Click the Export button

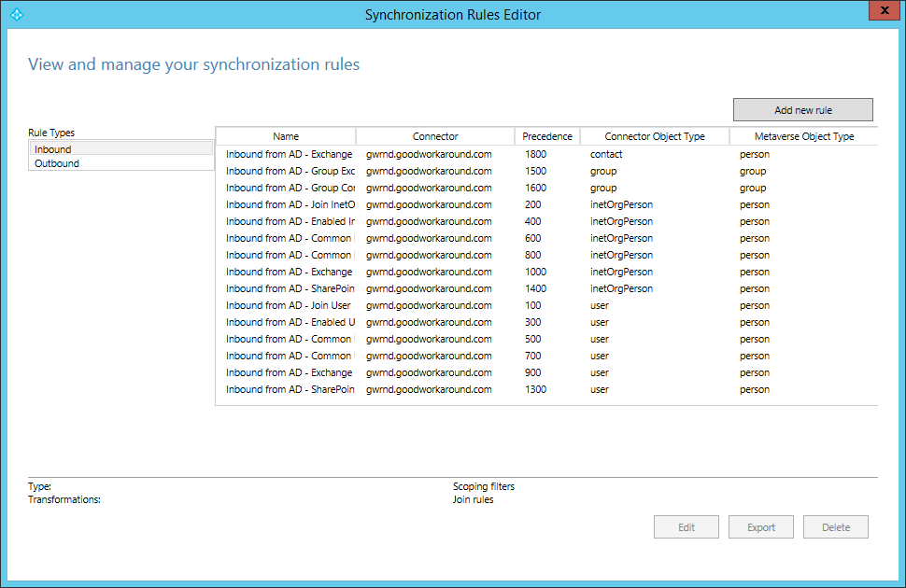760,527
